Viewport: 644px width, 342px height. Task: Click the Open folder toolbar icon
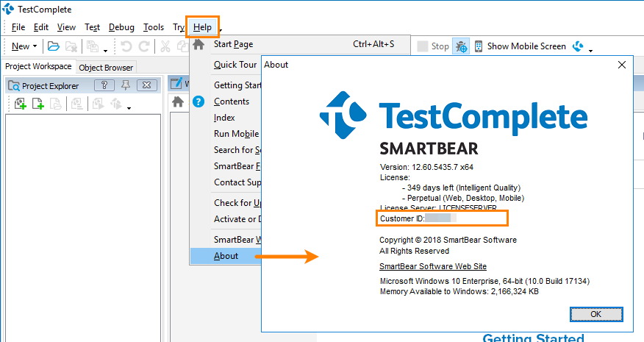click(x=54, y=46)
